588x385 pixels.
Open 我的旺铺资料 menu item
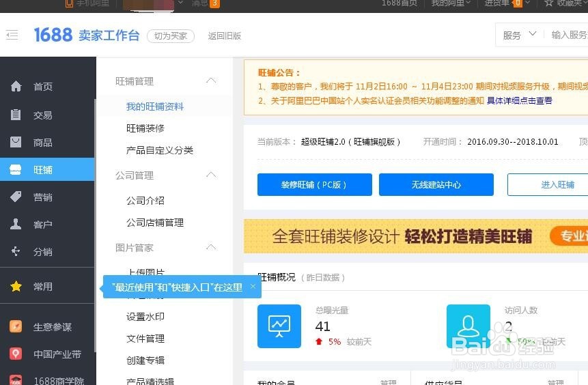pyautogui.click(x=155, y=106)
